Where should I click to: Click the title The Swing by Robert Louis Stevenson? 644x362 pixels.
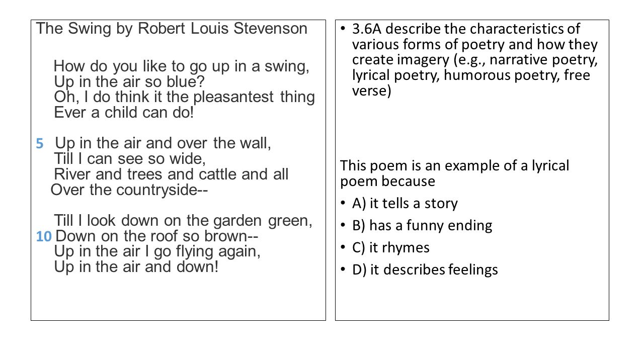(172, 29)
